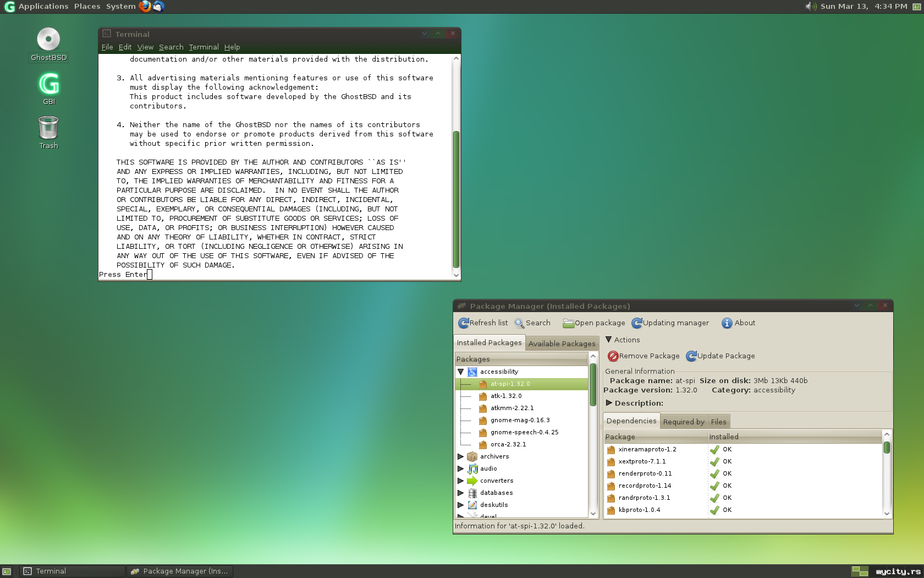The image size is (924, 578).
Task: Open the Terminal Help menu
Action: point(232,47)
